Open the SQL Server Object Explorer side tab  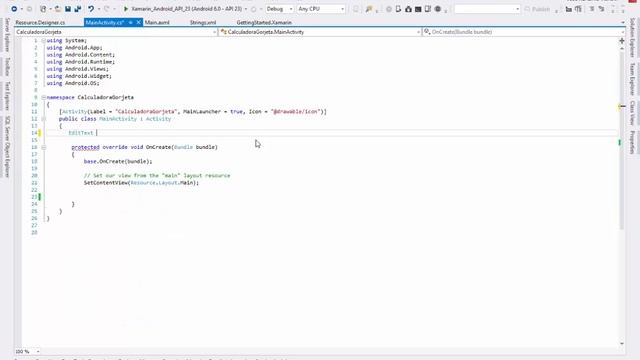(x=7, y=147)
